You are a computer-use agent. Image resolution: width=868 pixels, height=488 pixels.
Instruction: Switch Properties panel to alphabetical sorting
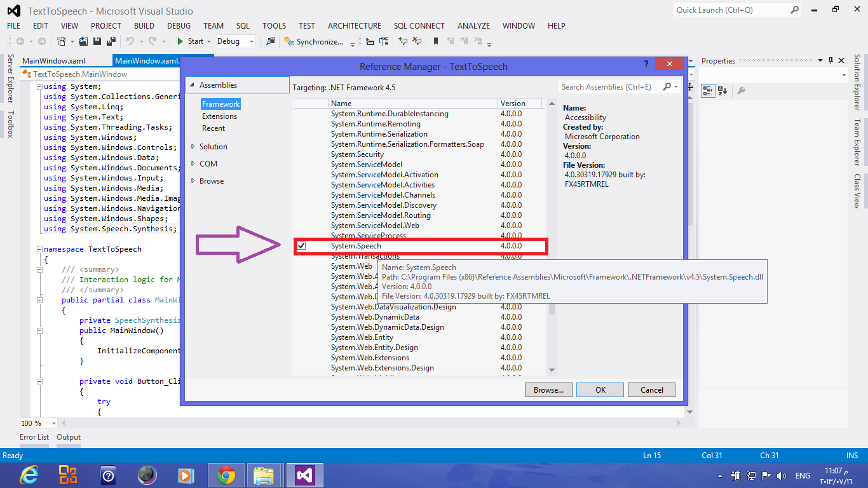(722, 90)
